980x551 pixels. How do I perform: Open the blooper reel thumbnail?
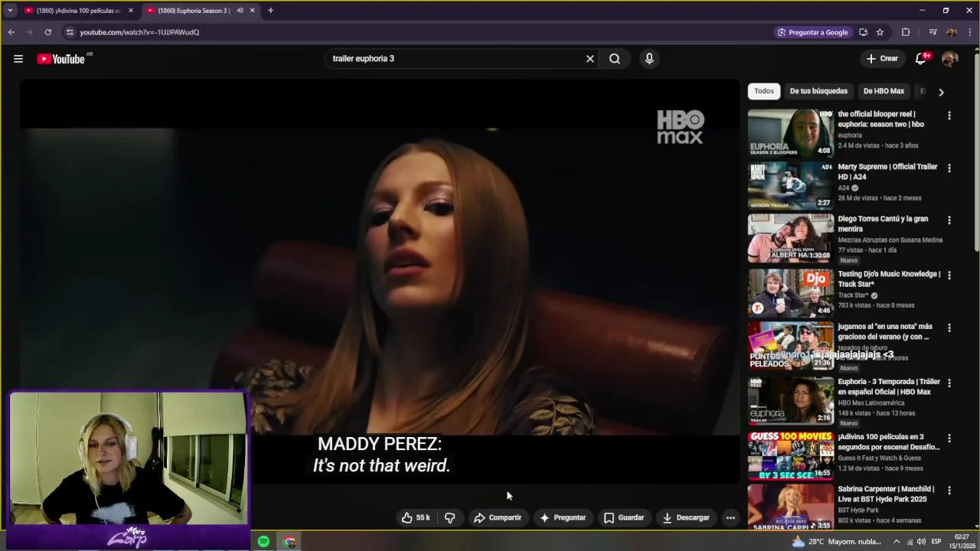pyautogui.click(x=790, y=133)
